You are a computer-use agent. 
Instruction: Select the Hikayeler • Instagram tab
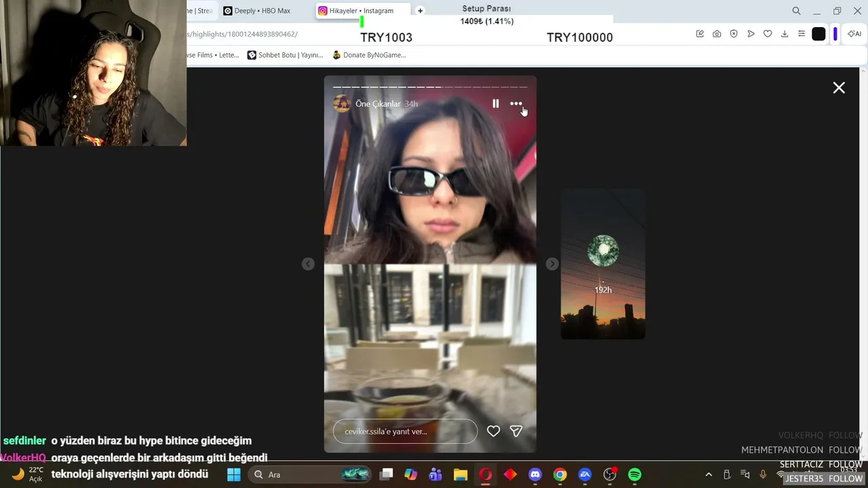(361, 11)
